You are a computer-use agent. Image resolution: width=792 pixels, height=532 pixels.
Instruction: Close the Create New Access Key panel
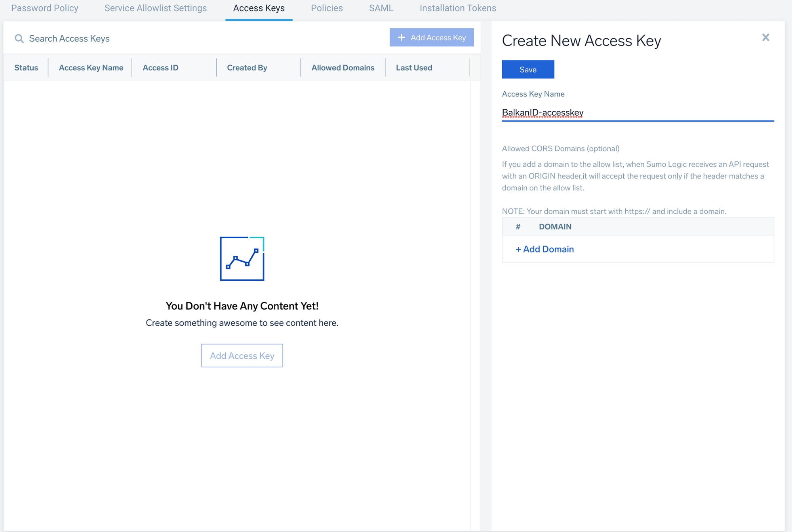point(765,38)
